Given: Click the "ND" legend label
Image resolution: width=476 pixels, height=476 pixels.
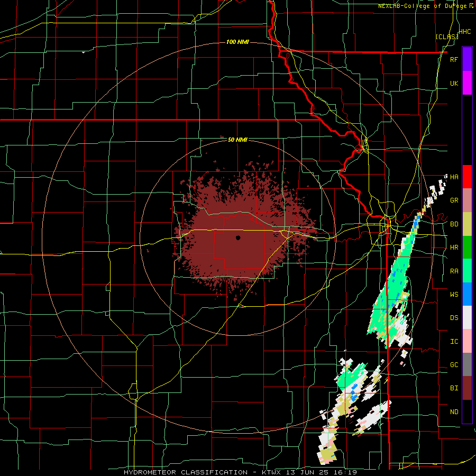Looking at the screenshot, I should pyautogui.click(x=454, y=412).
